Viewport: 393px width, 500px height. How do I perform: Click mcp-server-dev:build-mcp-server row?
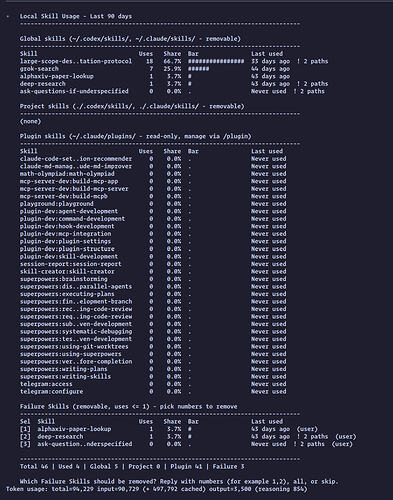click(x=153, y=189)
